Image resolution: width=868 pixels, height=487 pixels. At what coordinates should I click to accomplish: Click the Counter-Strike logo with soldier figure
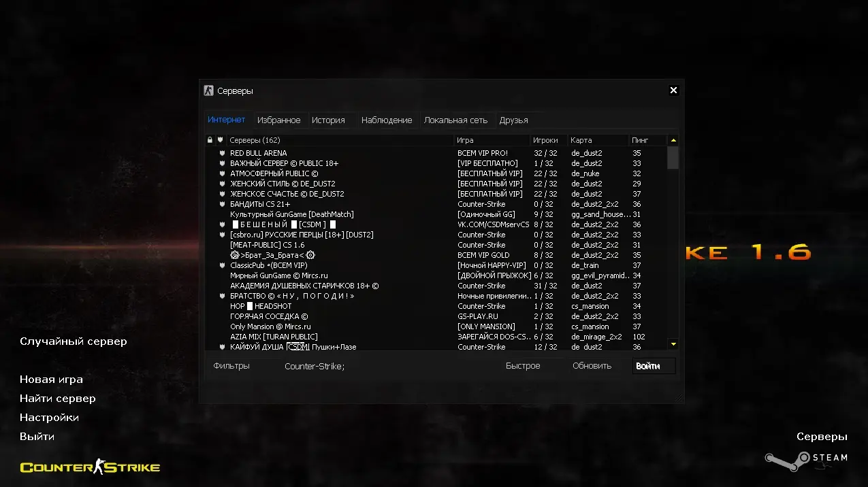click(x=90, y=467)
